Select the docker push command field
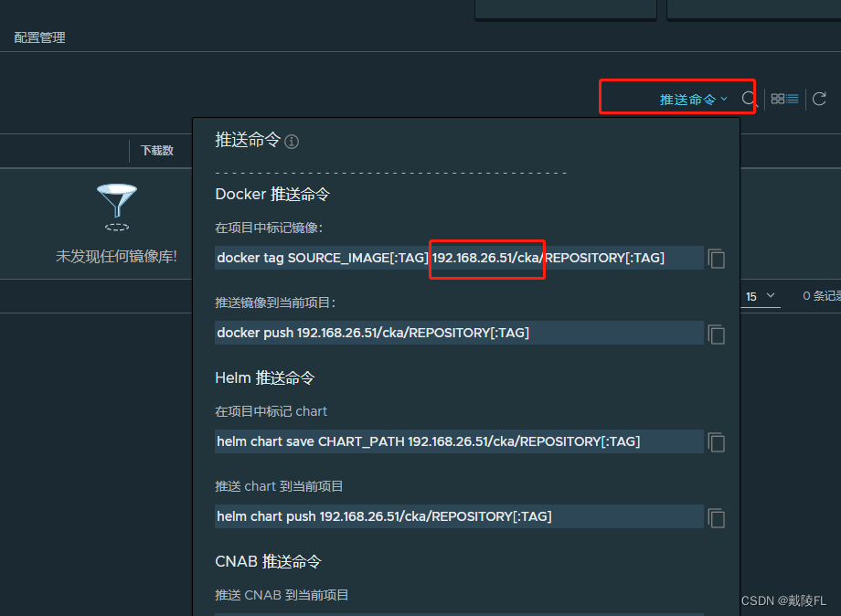 pos(459,333)
